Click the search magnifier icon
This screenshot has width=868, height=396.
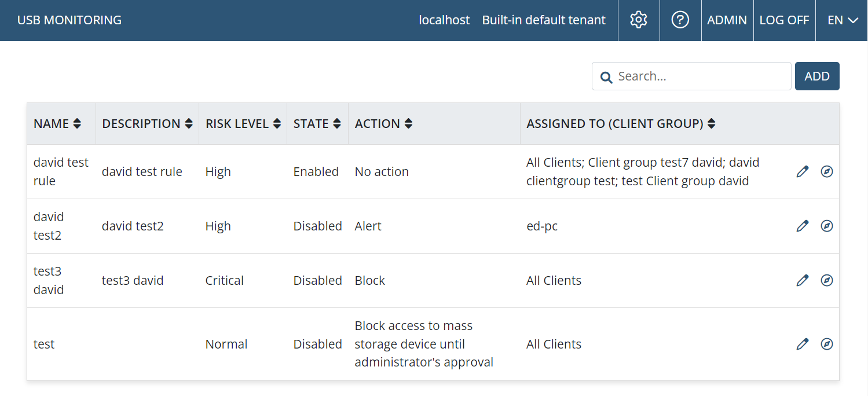606,77
